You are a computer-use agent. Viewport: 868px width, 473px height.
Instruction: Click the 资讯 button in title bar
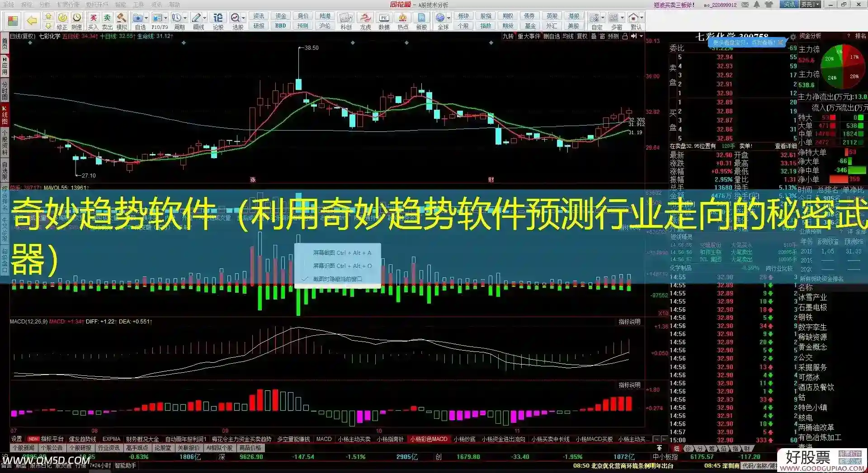[x=789, y=4]
